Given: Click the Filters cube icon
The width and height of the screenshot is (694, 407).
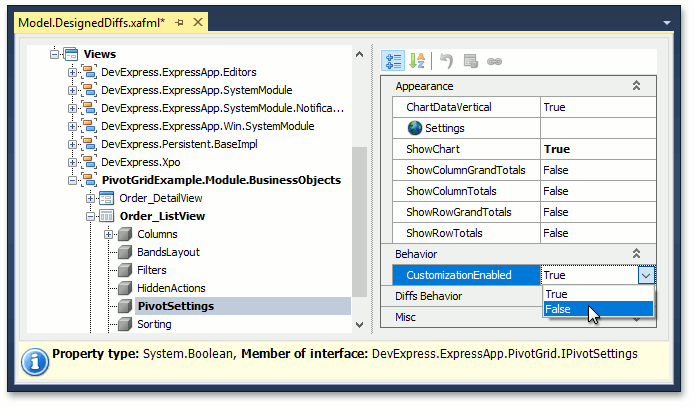Looking at the screenshot, I should point(125,270).
